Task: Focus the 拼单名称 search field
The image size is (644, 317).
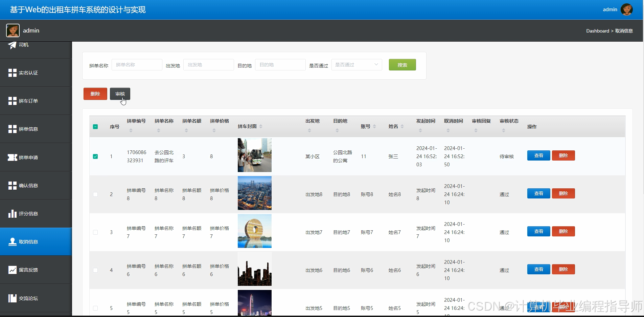Action: [x=137, y=65]
